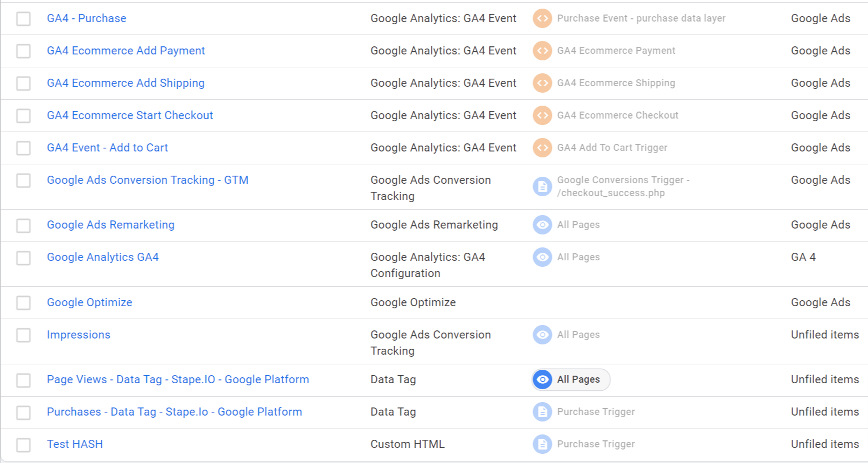Check the Purchases - Data Tag row

tap(23, 412)
